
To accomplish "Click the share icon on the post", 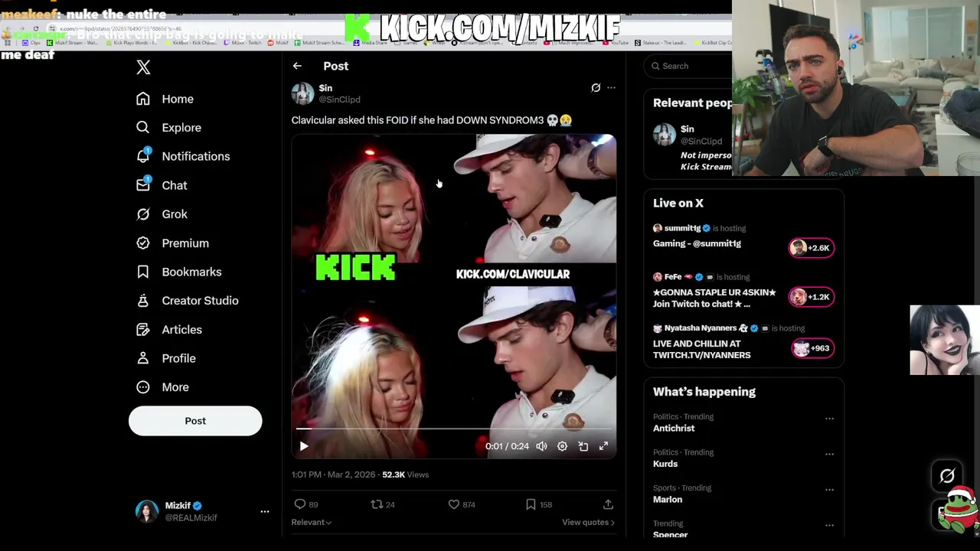I will (608, 504).
